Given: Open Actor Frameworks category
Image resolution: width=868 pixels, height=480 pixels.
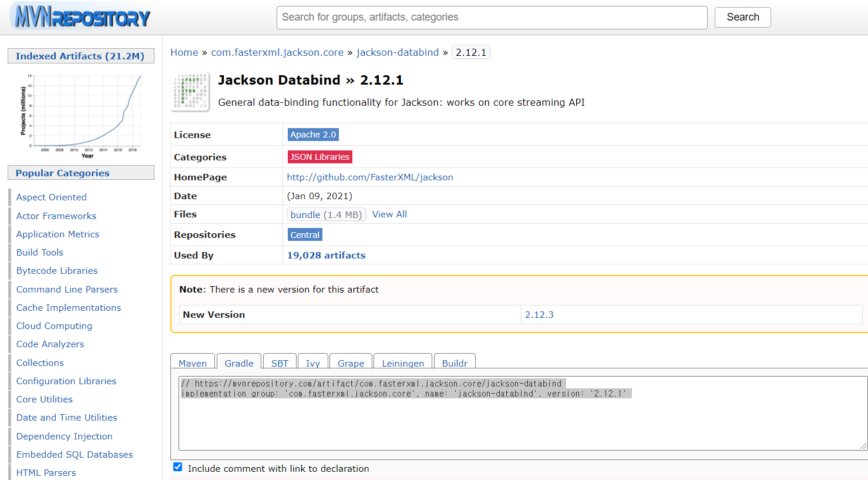Looking at the screenshot, I should coord(56,216).
